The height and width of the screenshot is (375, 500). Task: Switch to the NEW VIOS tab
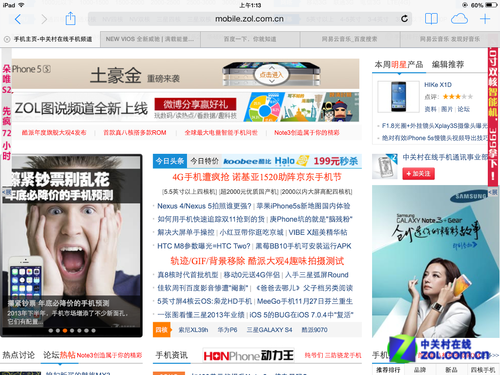pyautogui.click(x=150, y=39)
